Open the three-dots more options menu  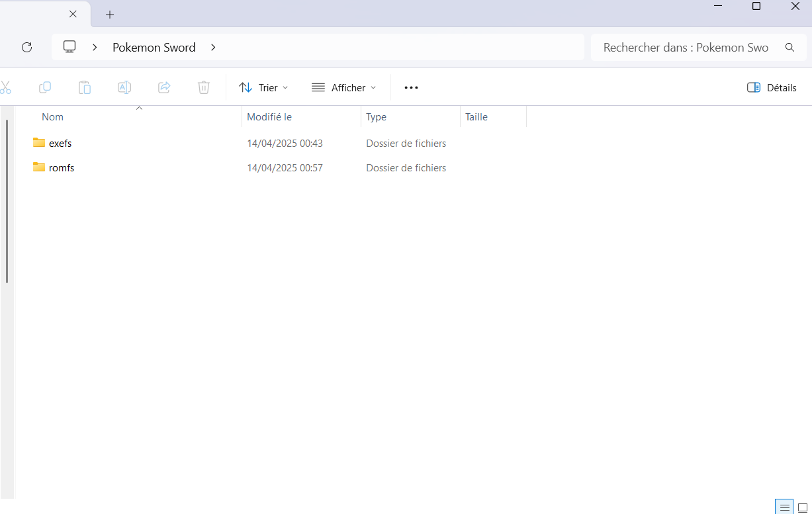[x=411, y=87]
